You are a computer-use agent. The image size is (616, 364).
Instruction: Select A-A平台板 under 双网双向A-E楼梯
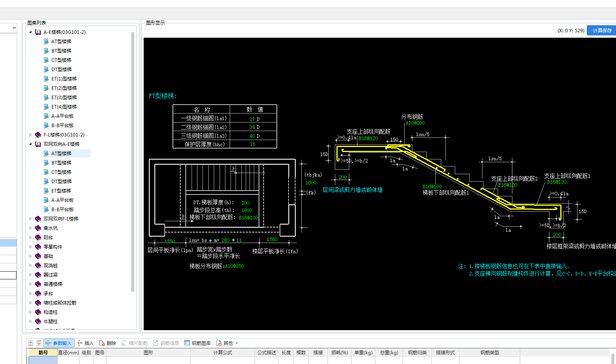click(62, 200)
